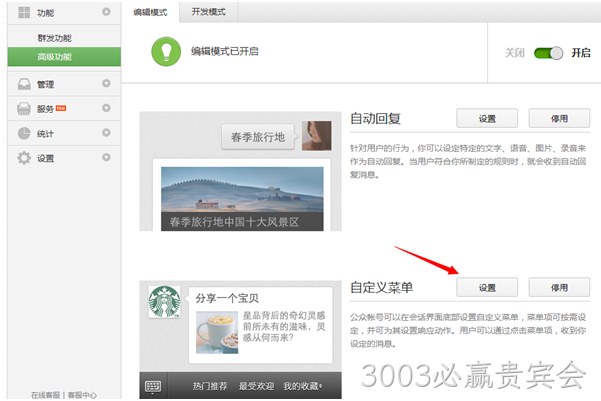This screenshot has height=401, width=601.
Task: Click the 服务 label in the sidebar
Action: [45, 109]
